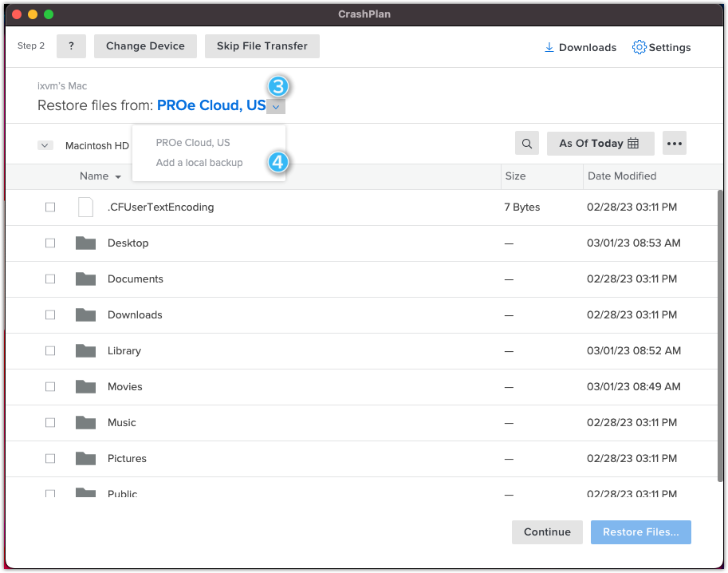Click the Pictures folder icon
Screen dimensions: 728x573
(85, 458)
